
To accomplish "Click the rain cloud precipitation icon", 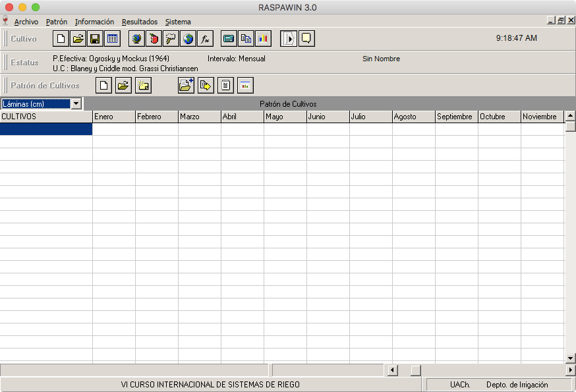I will (x=171, y=39).
